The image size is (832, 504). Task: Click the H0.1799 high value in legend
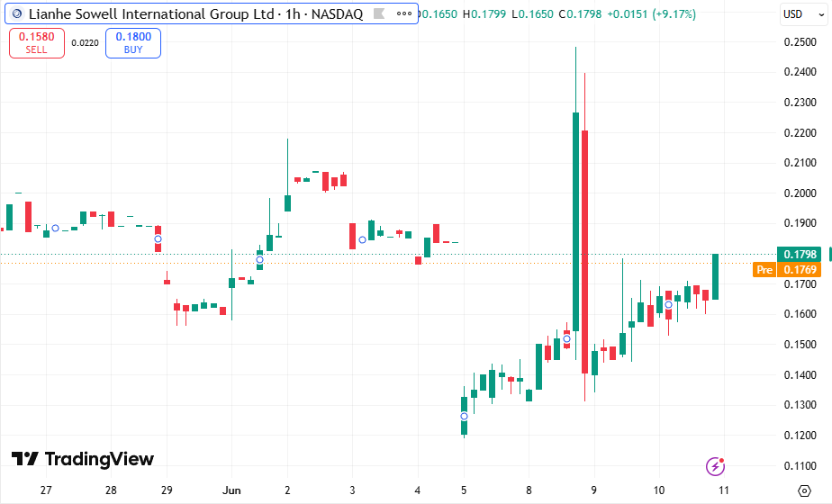pyautogui.click(x=484, y=14)
